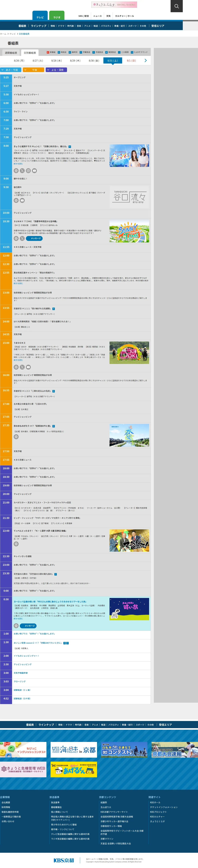Open website icon for ヨーロッパ企画の暗い旅 program

[16, 626]
